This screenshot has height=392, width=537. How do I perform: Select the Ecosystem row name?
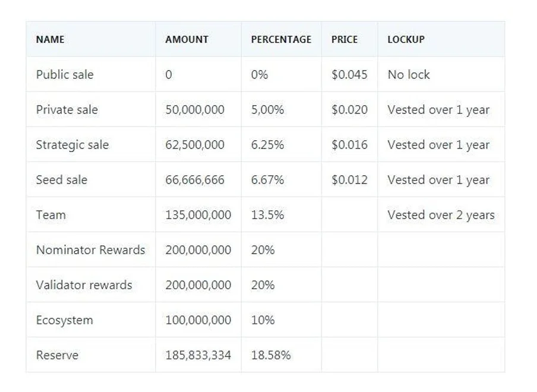tap(64, 320)
